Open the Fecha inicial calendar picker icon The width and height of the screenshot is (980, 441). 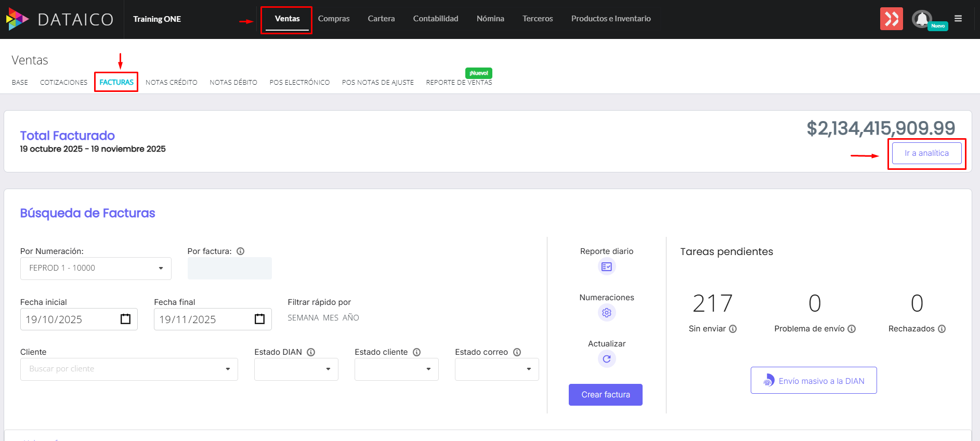125,319
